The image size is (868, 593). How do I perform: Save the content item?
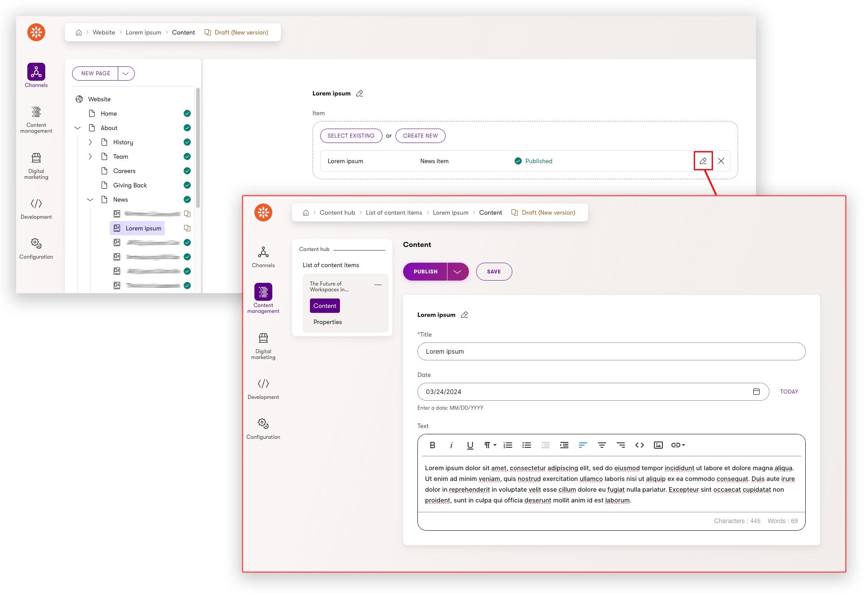coord(494,271)
